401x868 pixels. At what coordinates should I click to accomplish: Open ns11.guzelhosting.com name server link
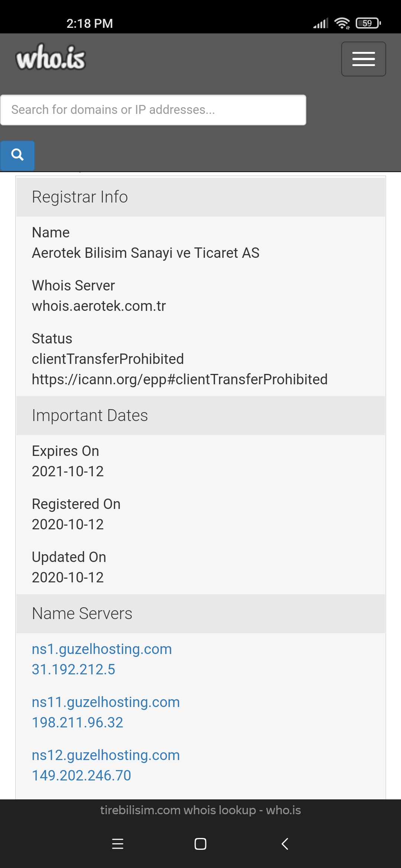106,702
